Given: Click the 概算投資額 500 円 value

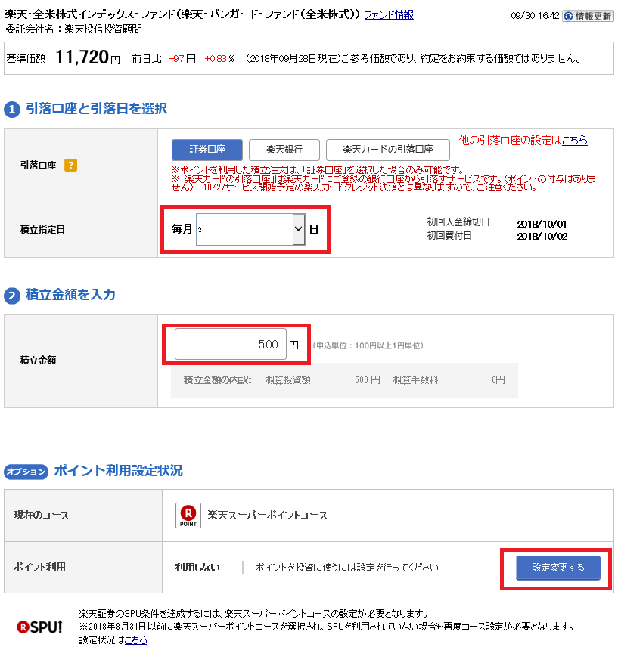Looking at the screenshot, I should tap(367, 379).
